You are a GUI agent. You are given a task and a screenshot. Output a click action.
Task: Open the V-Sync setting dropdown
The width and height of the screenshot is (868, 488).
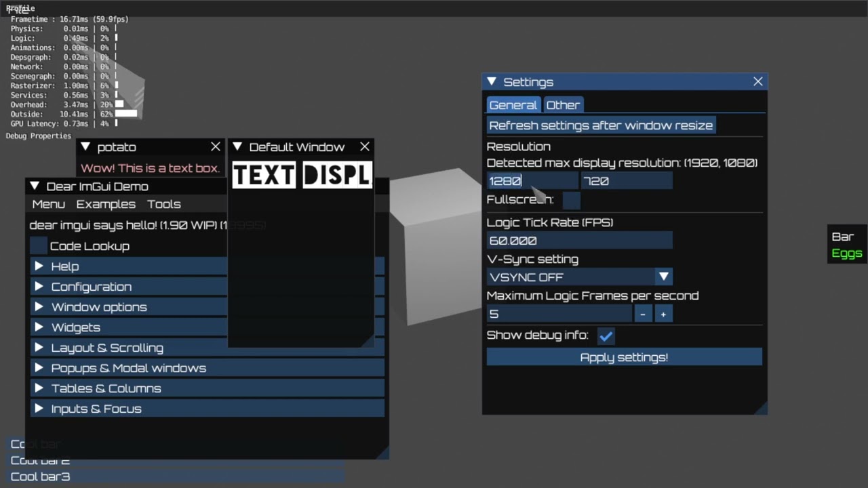580,277
